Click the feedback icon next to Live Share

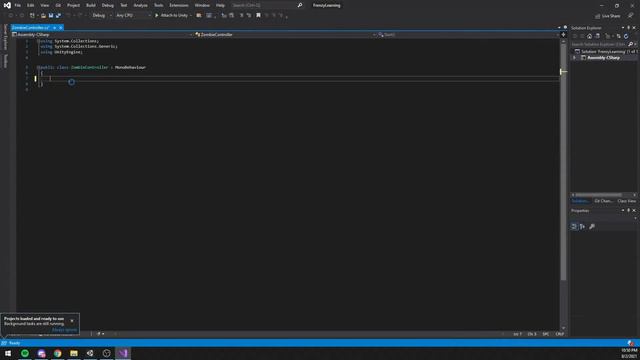631,16
